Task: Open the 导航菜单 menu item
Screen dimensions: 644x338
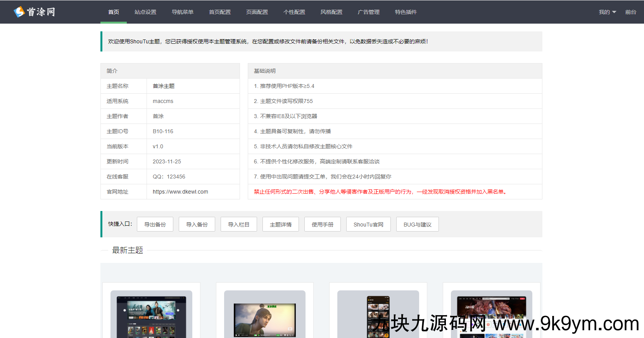Action: [x=183, y=12]
